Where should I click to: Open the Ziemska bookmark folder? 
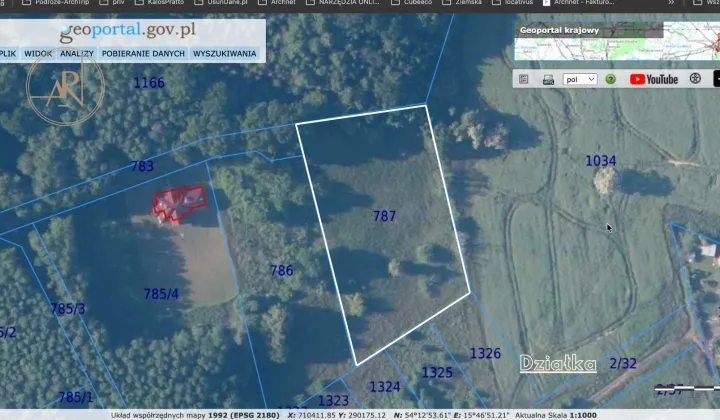[x=462, y=3]
